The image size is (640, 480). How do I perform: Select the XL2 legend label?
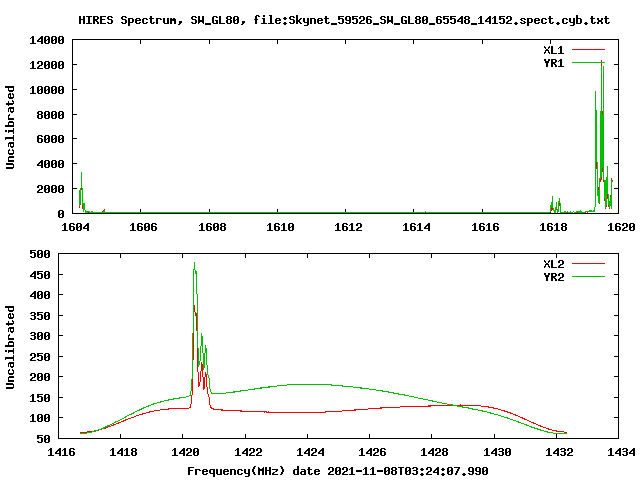[553, 264]
